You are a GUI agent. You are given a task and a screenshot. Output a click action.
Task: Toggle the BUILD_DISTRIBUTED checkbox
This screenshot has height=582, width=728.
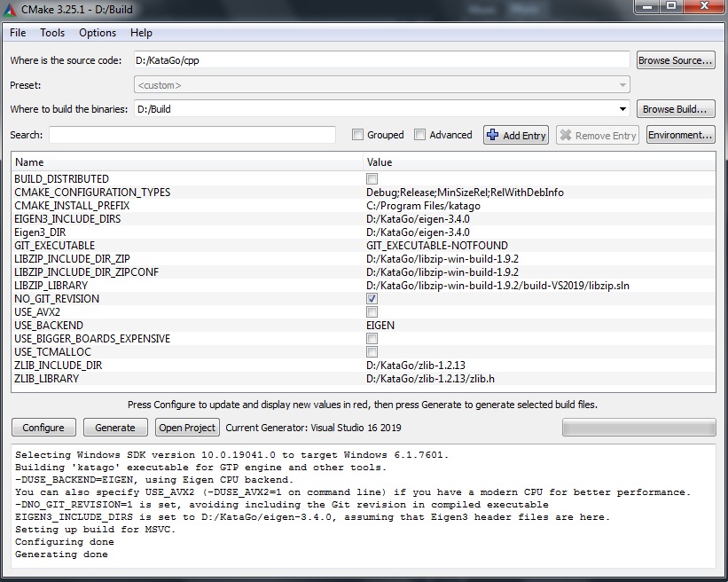coord(372,179)
